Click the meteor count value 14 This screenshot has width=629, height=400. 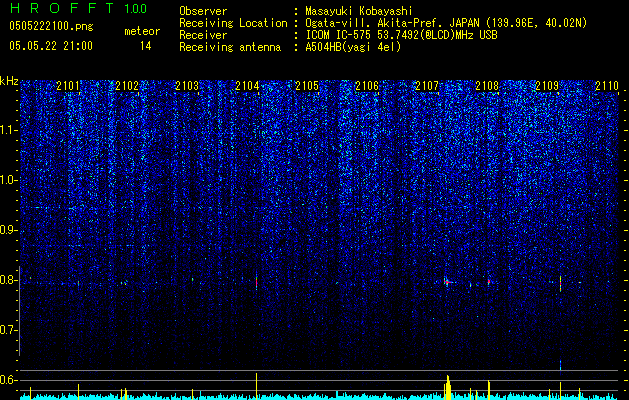click(146, 46)
